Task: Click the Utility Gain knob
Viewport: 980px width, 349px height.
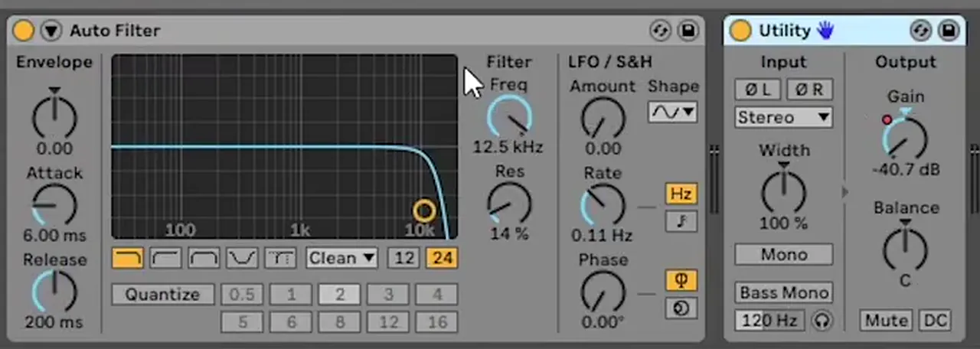Action: click(x=905, y=139)
